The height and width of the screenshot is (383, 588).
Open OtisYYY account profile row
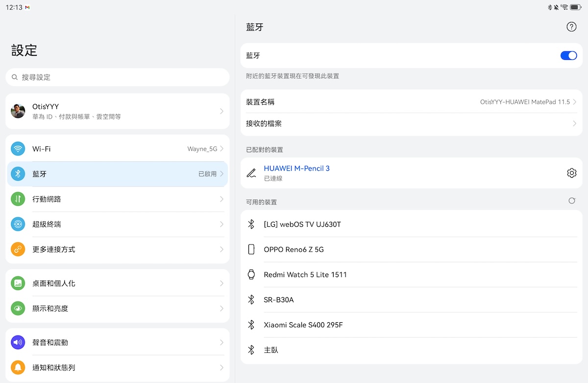(x=117, y=111)
